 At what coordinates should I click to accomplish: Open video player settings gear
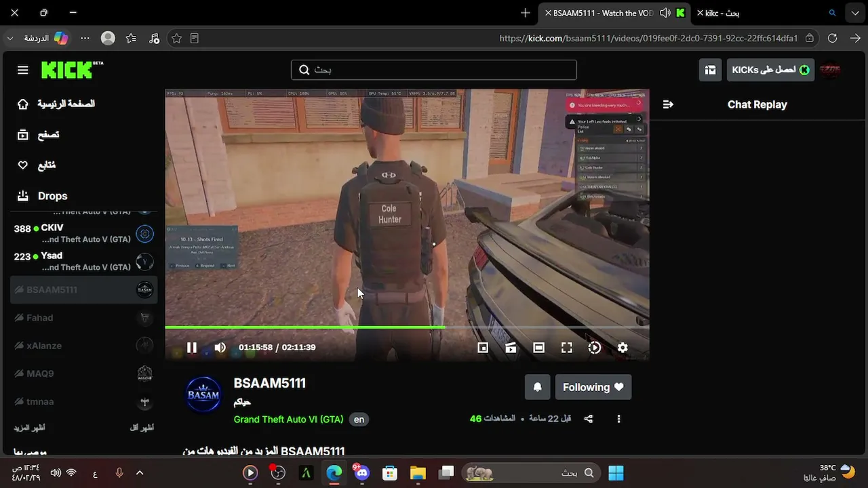623,348
